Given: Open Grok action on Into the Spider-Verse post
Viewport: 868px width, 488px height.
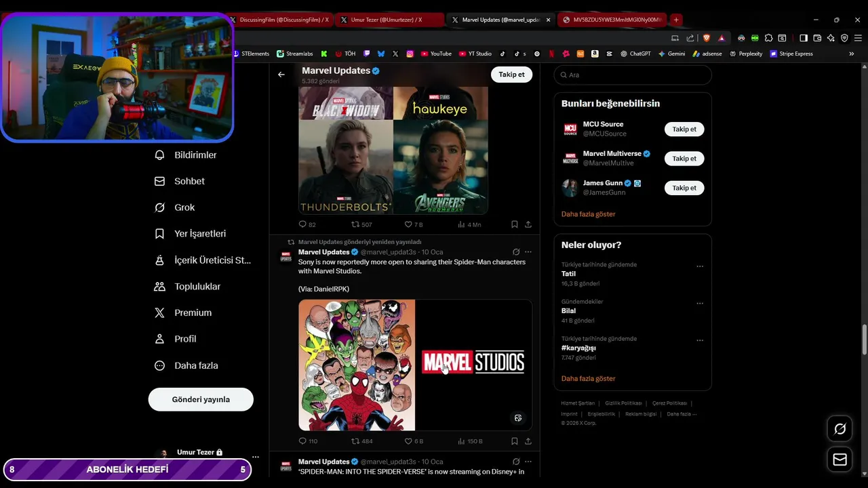Looking at the screenshot, I should (x=516, y=462).
